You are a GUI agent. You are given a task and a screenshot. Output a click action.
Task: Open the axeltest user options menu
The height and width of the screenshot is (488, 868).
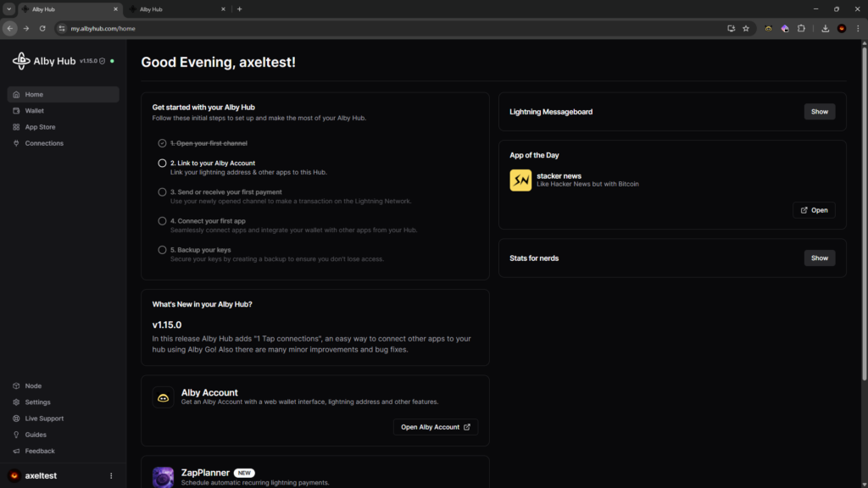pyautogui.click(x=111, y=475)
